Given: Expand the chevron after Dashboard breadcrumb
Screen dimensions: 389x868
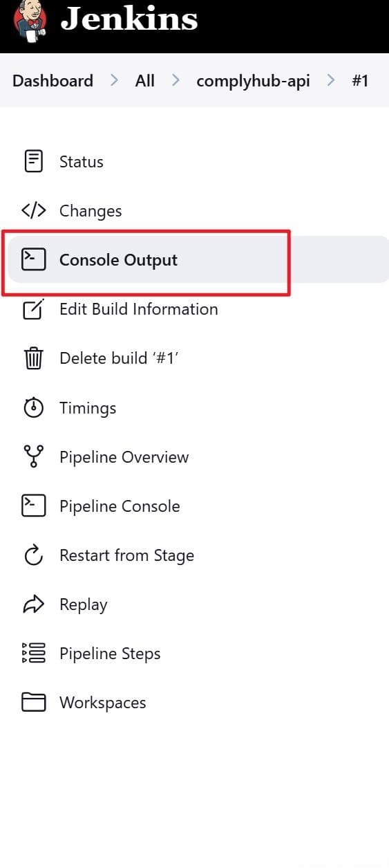Looking at the screenshot, I should (114, 80).
